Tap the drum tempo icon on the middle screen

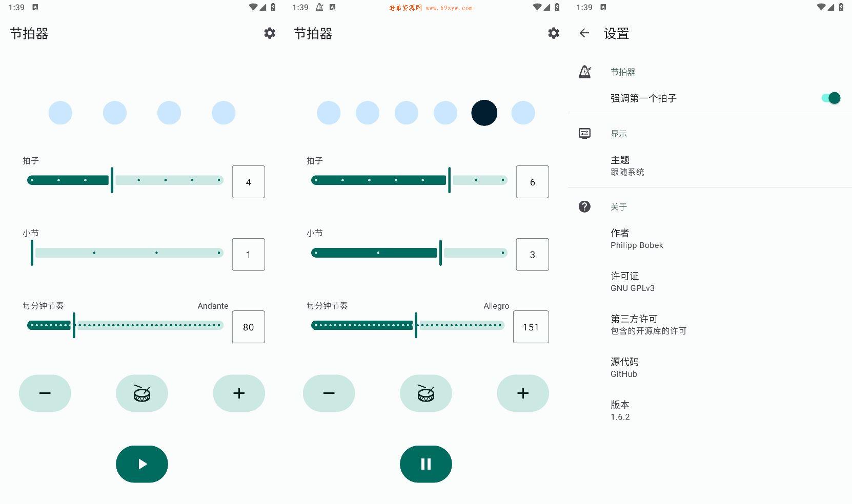point(426,393)
